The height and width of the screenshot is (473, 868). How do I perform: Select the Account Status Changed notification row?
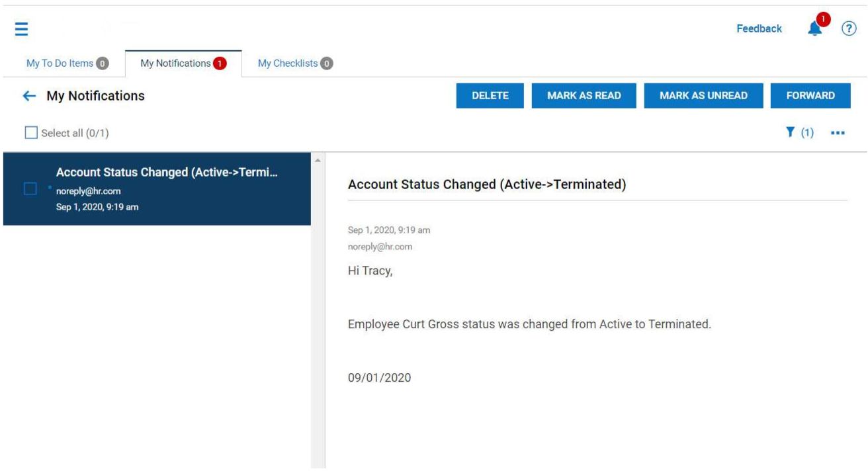tap(157, 189)
